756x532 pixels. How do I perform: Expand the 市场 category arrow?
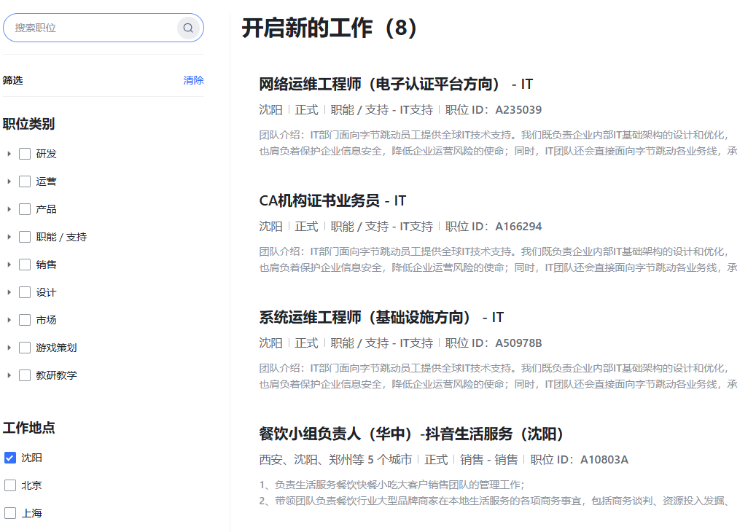(9, 320)
